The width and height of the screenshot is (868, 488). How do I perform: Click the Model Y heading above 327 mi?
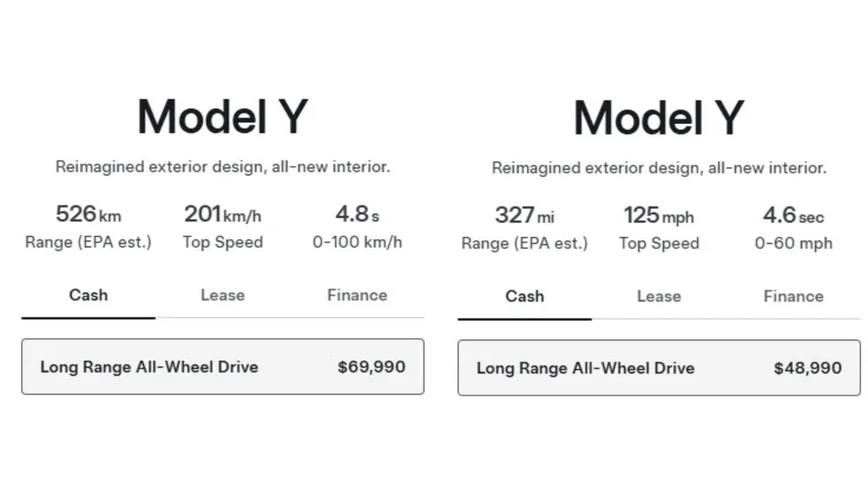pos(659,118)
